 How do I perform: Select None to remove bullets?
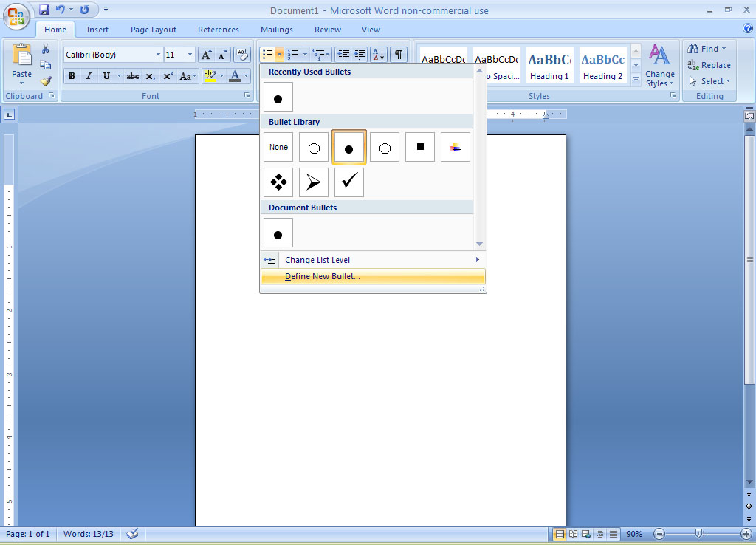click(278, 146)
